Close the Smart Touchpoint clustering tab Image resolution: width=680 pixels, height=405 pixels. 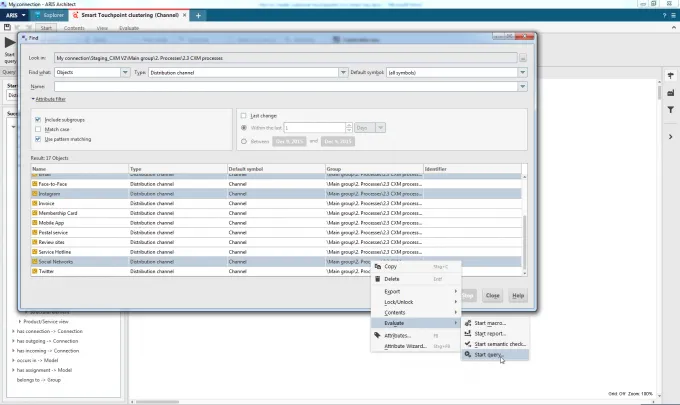[184, 15]
